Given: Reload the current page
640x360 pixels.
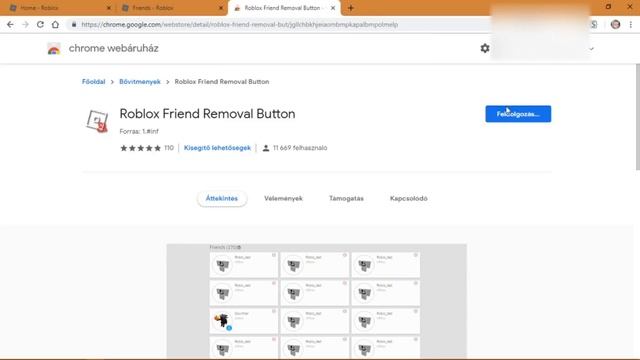Looking at the screenshot, I should [x=40, y=24].
